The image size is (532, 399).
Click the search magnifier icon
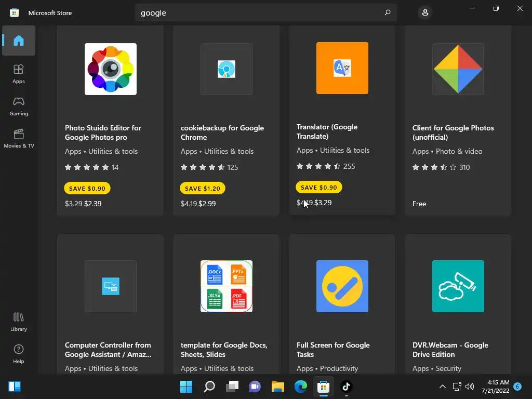tap(388, 12)
